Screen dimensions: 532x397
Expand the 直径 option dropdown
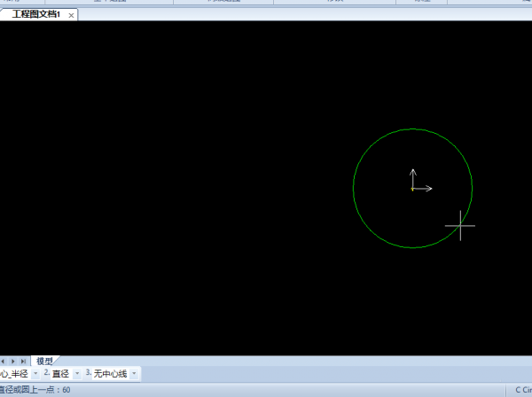76,374
